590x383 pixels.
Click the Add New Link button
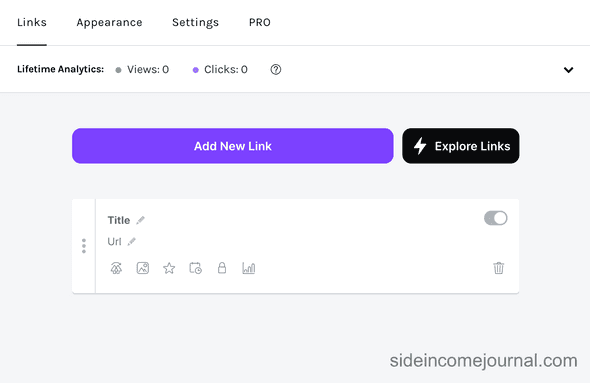pyautogui.click(x=233, y=146)
